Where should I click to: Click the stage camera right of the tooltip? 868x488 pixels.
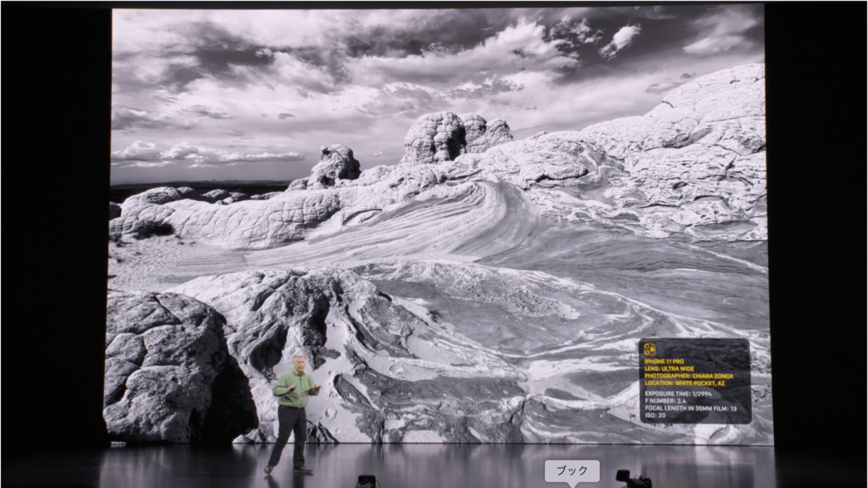pyautogui.click(x=631, y=478)
